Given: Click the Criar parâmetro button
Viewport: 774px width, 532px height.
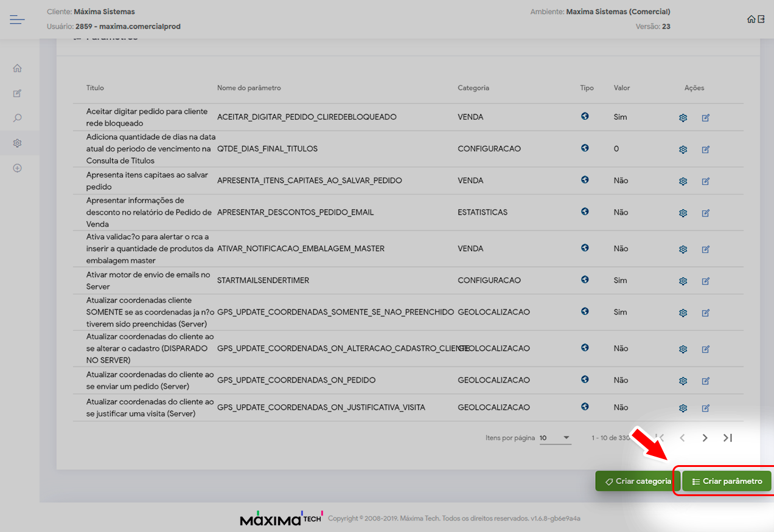Looking at the screenshot, I should [727, 481].
